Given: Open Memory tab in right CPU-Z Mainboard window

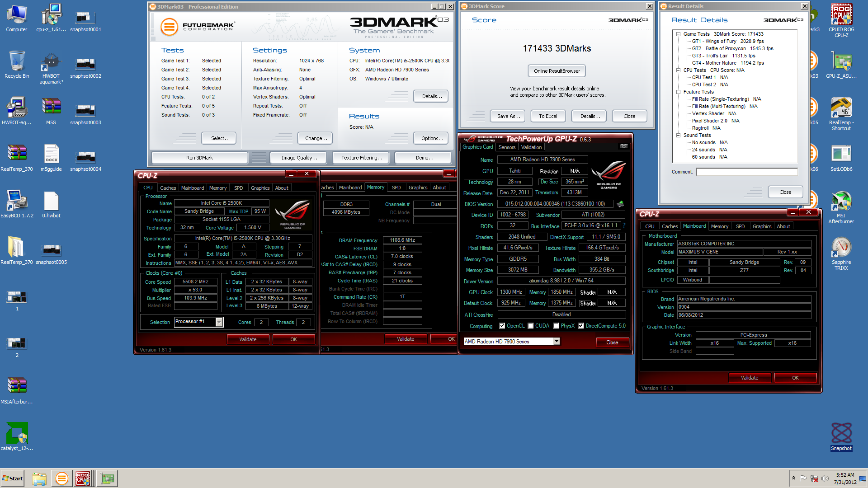Looking at the screenshot, I should tap(719, 226).
